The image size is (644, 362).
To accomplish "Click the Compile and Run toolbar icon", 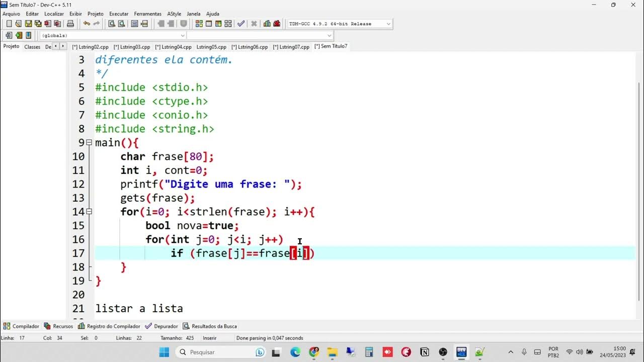I will [x=218, y=24].
